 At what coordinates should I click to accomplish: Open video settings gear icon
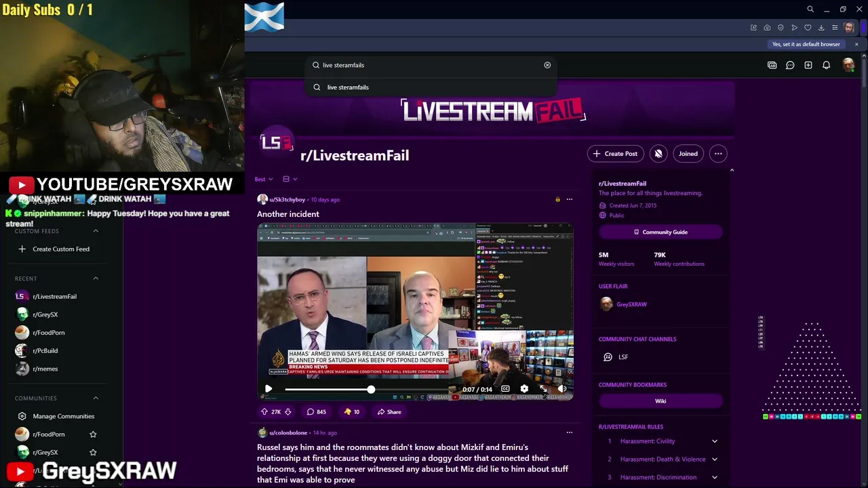coord(524,389)
